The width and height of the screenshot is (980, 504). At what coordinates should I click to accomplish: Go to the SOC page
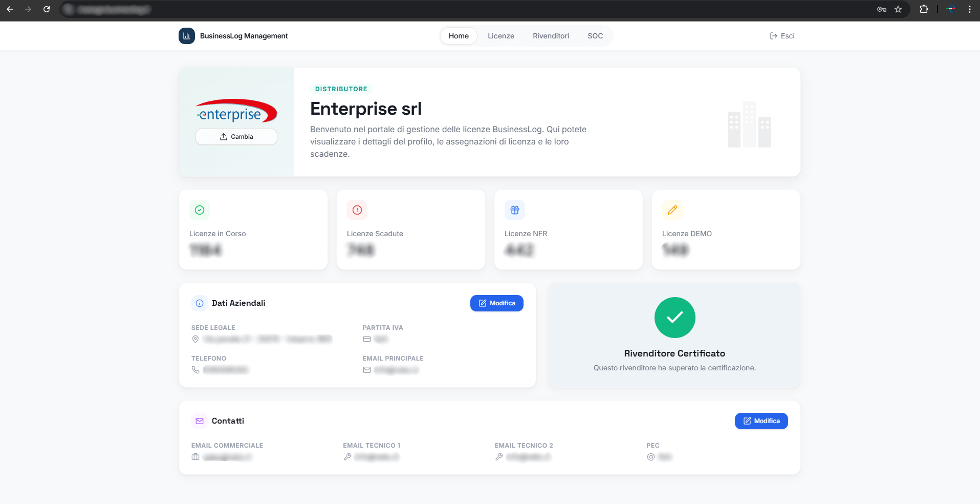pos(595,36)
